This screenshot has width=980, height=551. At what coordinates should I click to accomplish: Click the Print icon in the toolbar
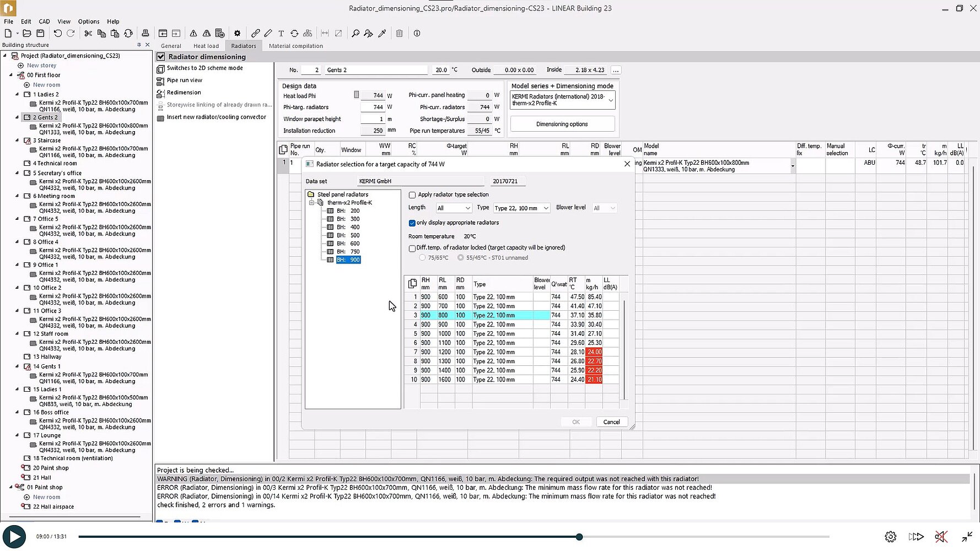click(x=146, y=34)
